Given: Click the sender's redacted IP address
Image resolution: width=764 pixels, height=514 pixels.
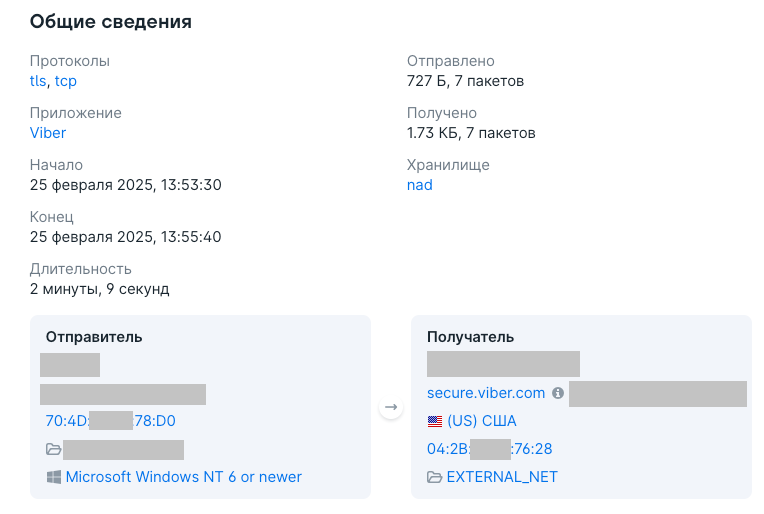Looking at the screenshot, I should [70, 365].
